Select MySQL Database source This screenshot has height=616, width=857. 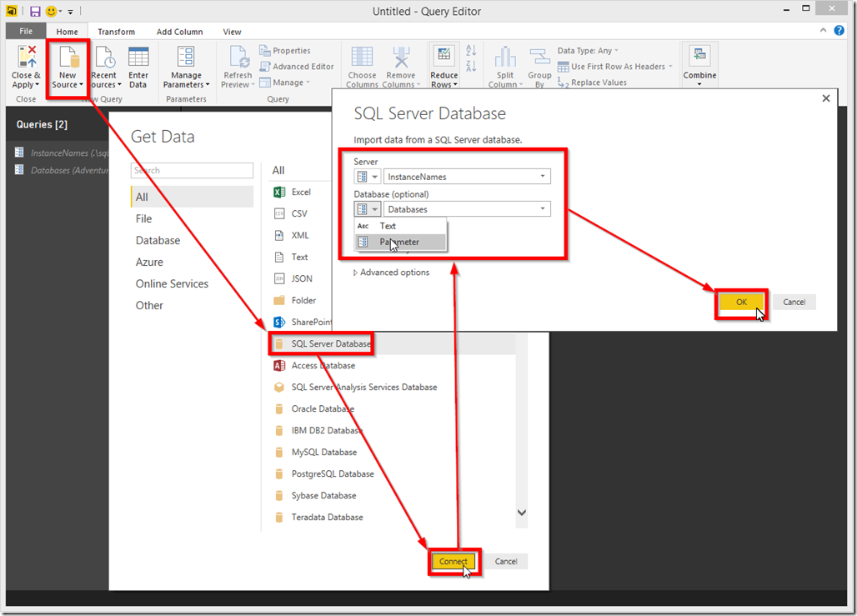tap(315, 452)
